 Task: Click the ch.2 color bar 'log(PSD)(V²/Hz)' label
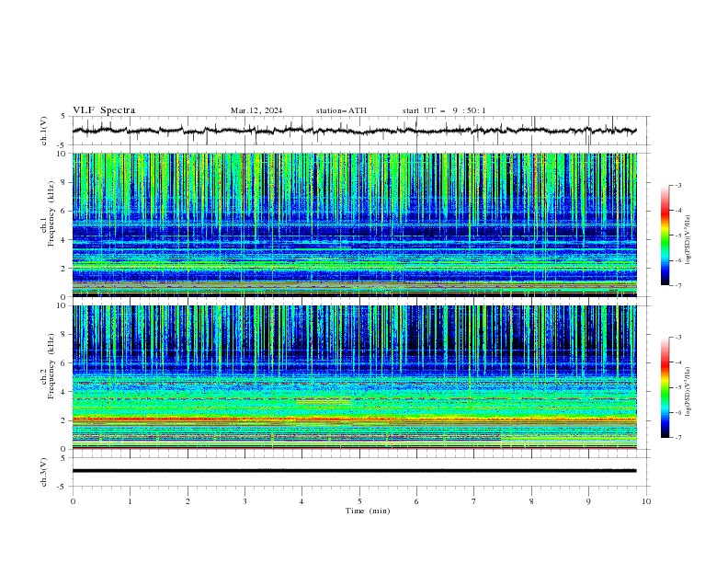tap(688, 391)
